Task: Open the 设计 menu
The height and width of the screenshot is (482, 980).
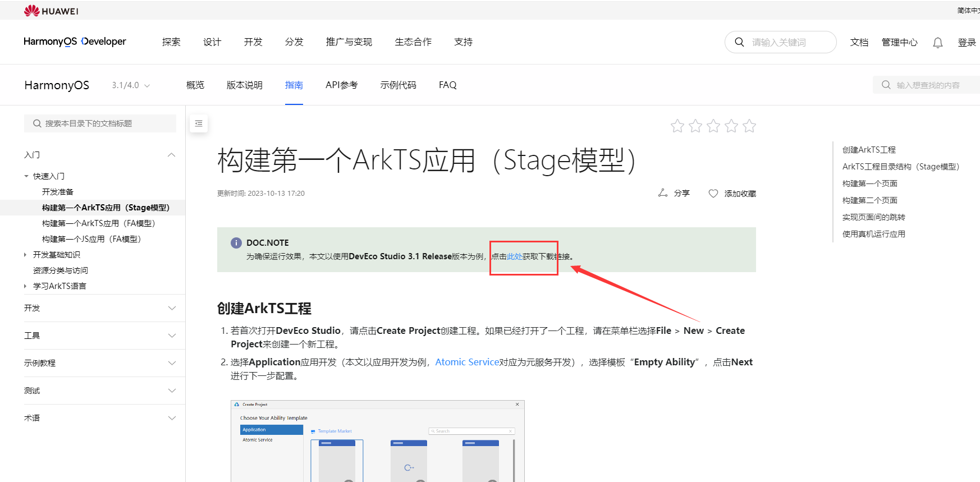Action: tap(212, 42)
